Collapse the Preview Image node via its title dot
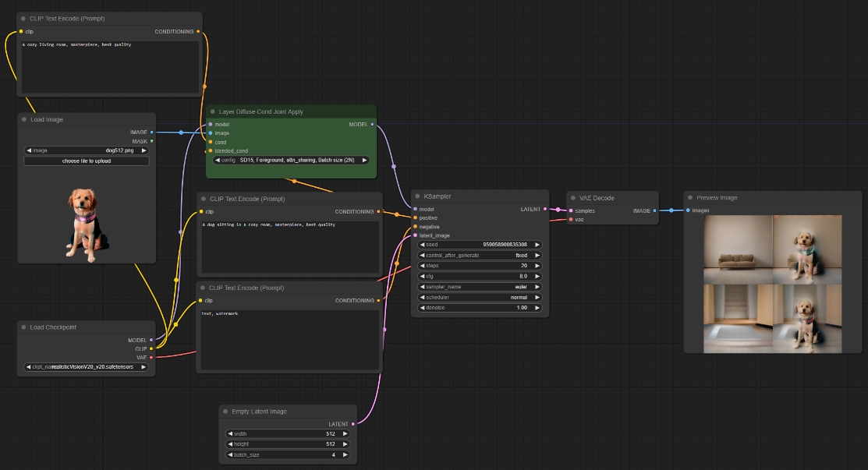The height and width of the screenshot is (470, 868). coord(690,198)
